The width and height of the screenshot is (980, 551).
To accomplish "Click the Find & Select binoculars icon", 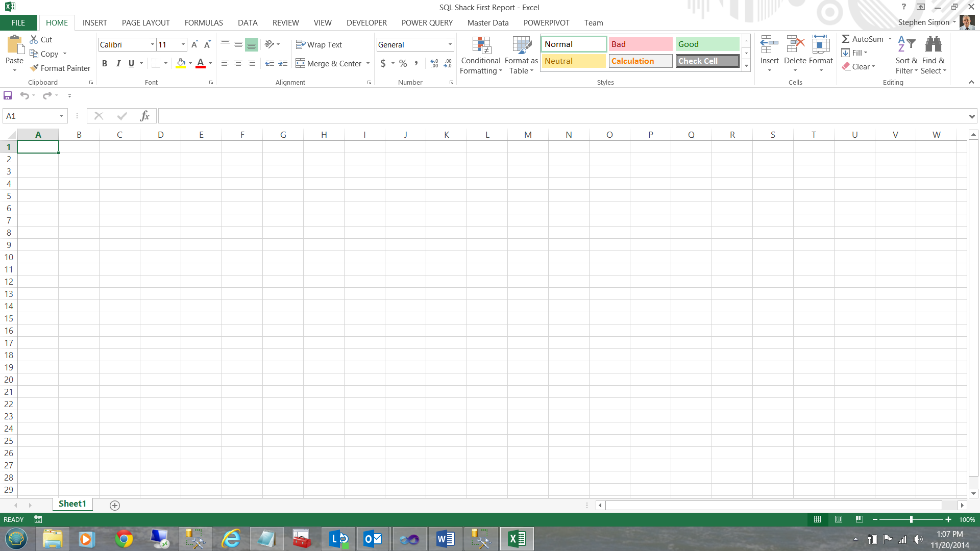I will [933, 46].
